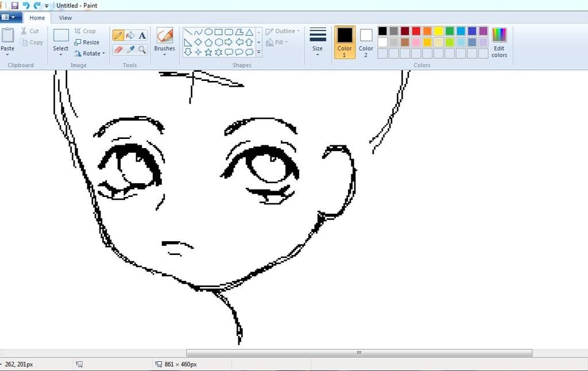Image resolution: width=588 pixels, height=371 pixels.
Task: Switch to the View tab
Action: [65, 18]
